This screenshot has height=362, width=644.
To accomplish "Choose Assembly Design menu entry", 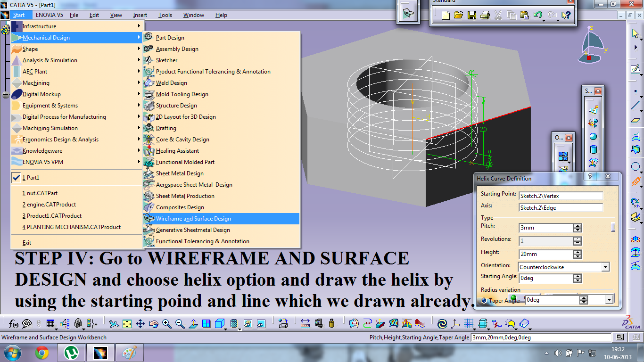I will tap(221, 49).
